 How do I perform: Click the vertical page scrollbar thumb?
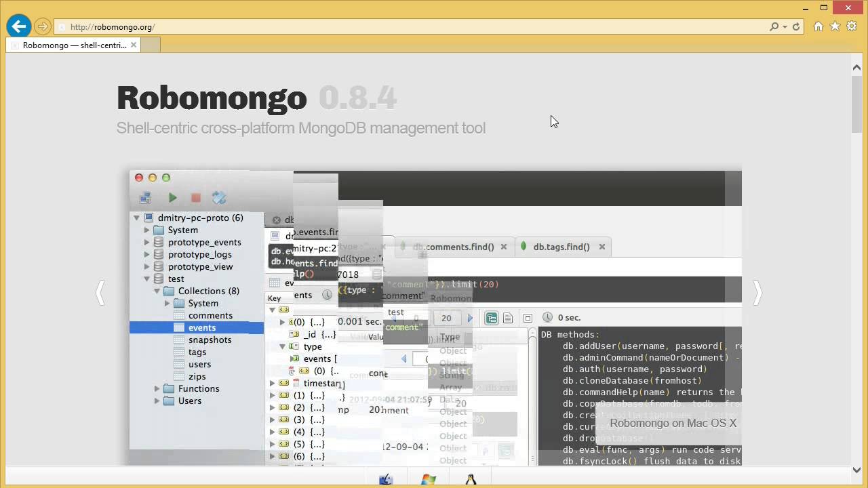tap(857, 105)
